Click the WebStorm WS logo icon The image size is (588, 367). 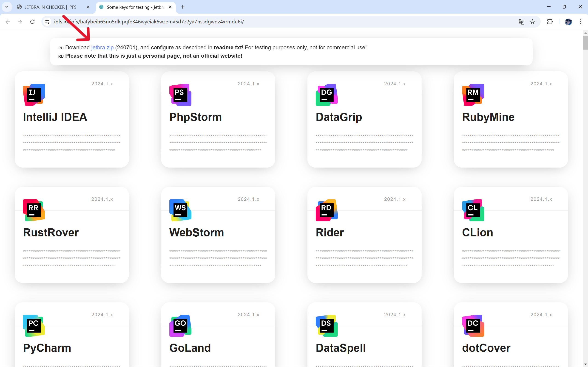180,210
